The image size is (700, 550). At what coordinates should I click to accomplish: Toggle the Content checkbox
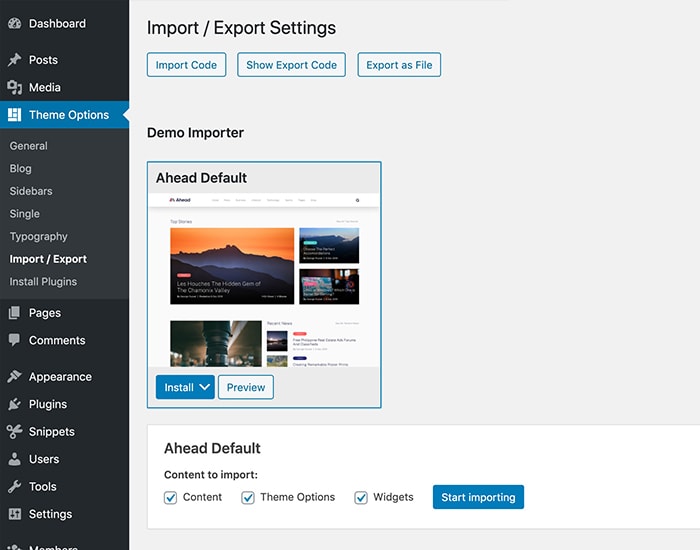(170, 497)
